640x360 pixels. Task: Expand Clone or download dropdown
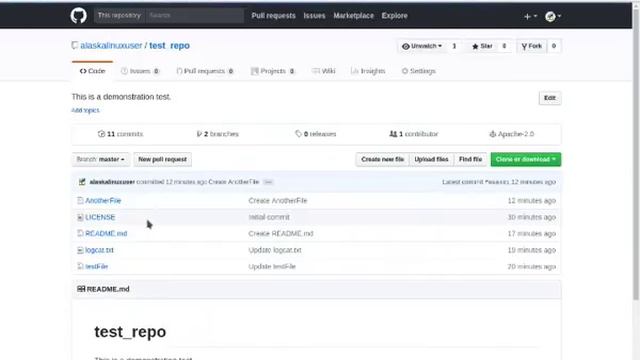526,159
